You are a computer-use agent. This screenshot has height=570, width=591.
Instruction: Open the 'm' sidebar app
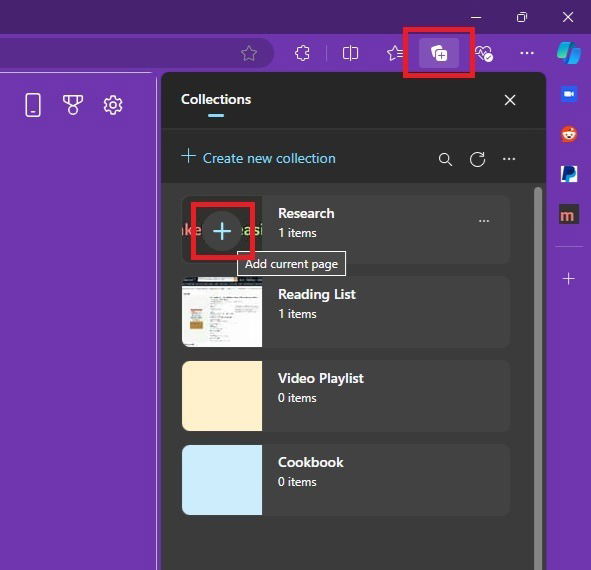pyautogui.click(x=569, y=214)
